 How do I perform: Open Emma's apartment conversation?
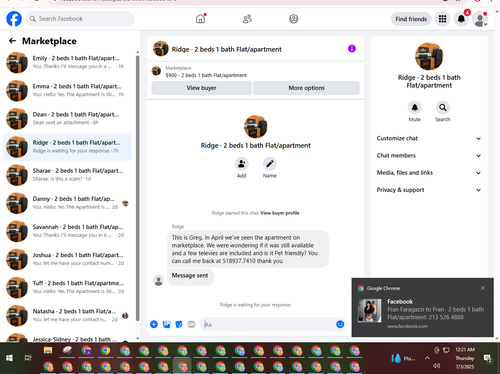(67, 90)
